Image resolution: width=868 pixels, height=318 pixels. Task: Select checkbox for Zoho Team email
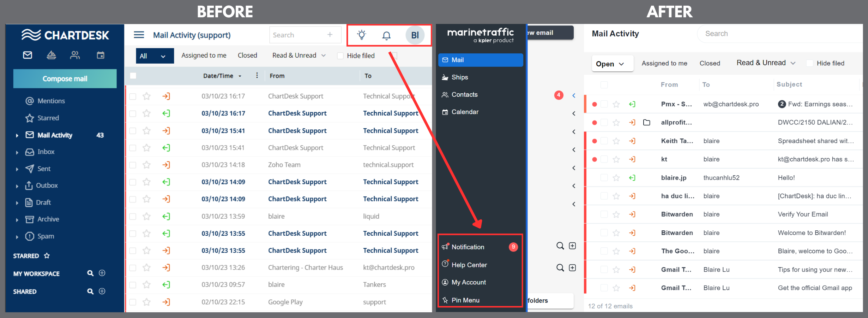coord(133,165)
